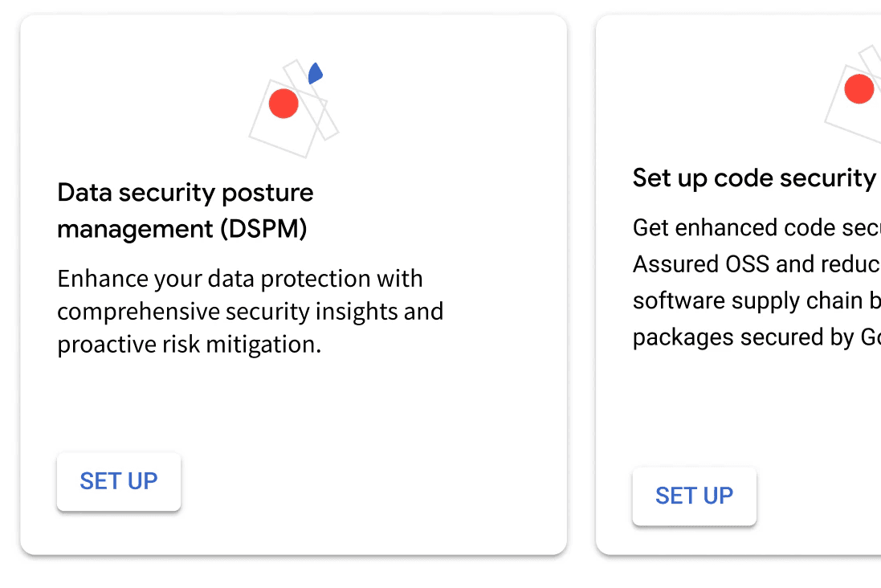This screenshot has width=881, height=588.
Task: Click 'comprehensive security insights and' text line
Action: tap(250, 312)
